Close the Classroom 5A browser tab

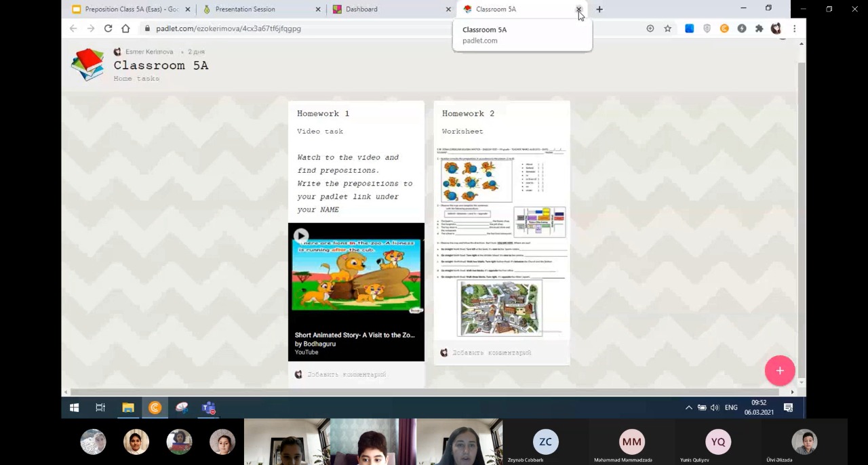pos(578,9)
